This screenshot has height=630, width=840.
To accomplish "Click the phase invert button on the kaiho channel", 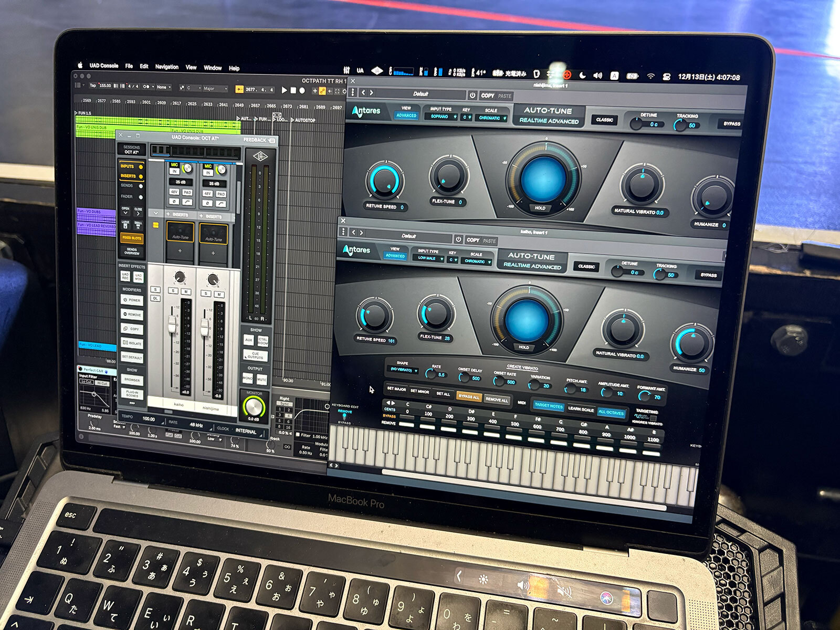I will [x=174, y=202].
